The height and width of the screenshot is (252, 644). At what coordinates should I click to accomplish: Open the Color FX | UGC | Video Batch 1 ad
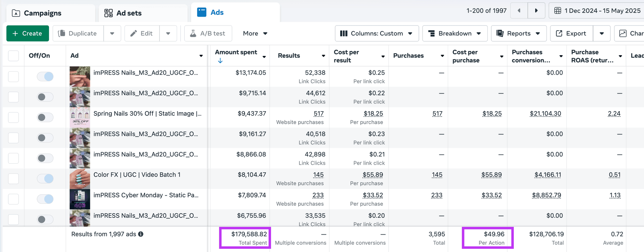[137, 175]
